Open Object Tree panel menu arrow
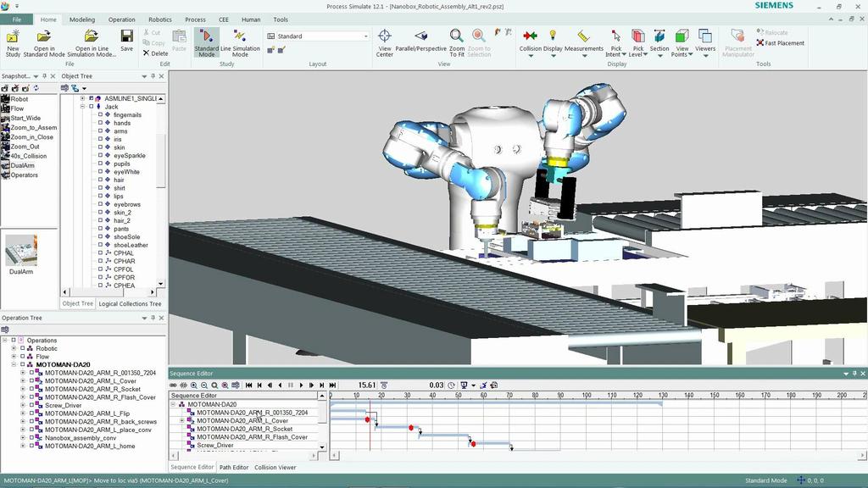868x488 pixels. click(144, 76)
